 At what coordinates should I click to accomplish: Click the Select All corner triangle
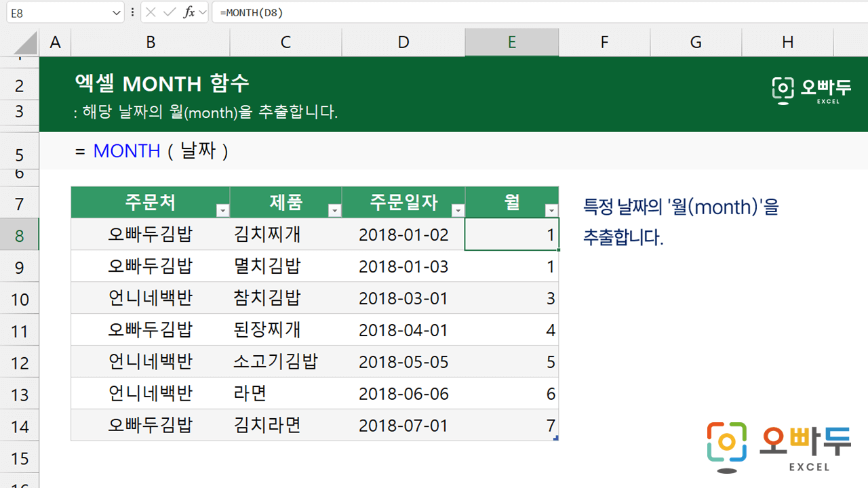click(x=25, y=42)
